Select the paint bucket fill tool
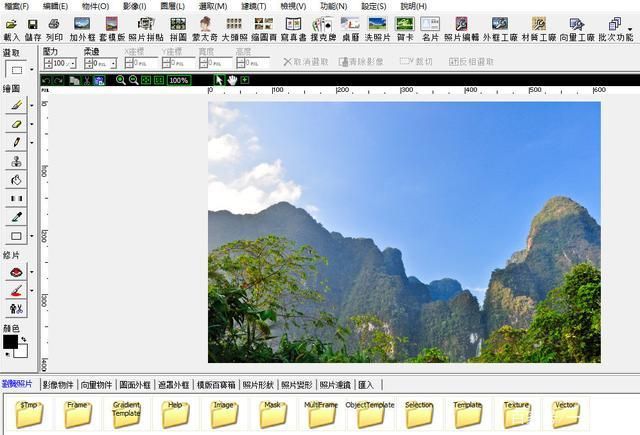The width and height of the screenshot is (640, 435). pos(16,180)
